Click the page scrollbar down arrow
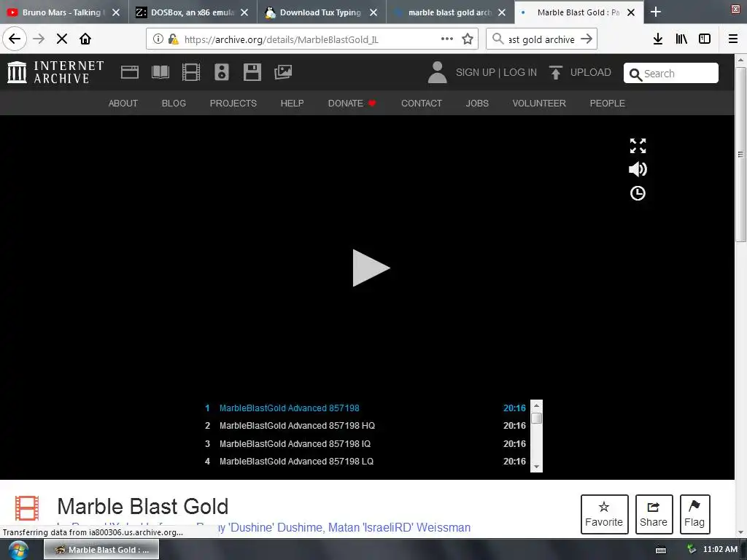 coord(741,532)
